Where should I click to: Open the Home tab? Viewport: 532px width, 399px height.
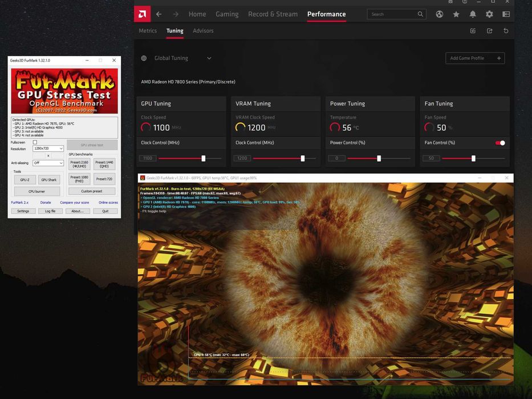(197, 14)
